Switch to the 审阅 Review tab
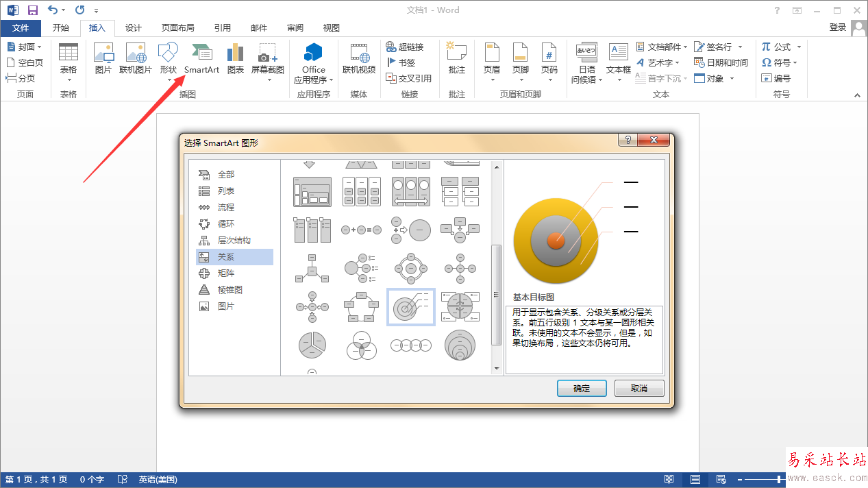Screen dimensions: 868x488 295,28
